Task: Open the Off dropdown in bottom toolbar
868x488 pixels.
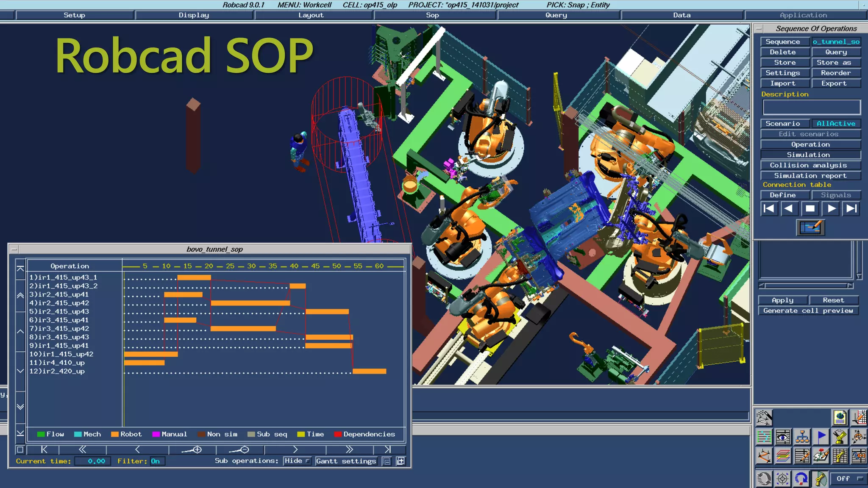Action: 849,478
